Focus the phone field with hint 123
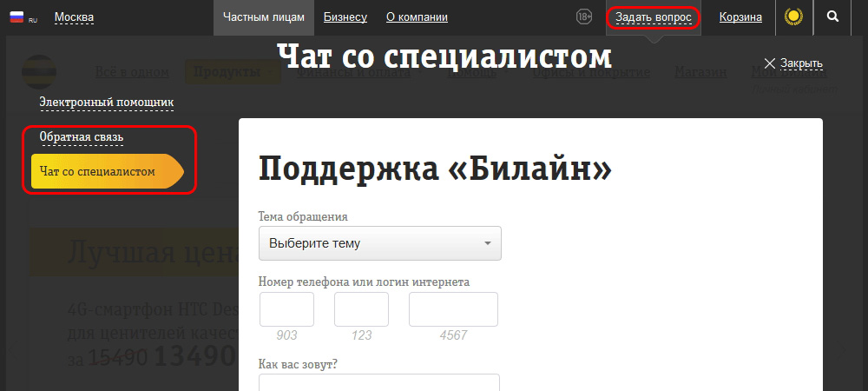The image size is (868, 391). pos(361,309)
